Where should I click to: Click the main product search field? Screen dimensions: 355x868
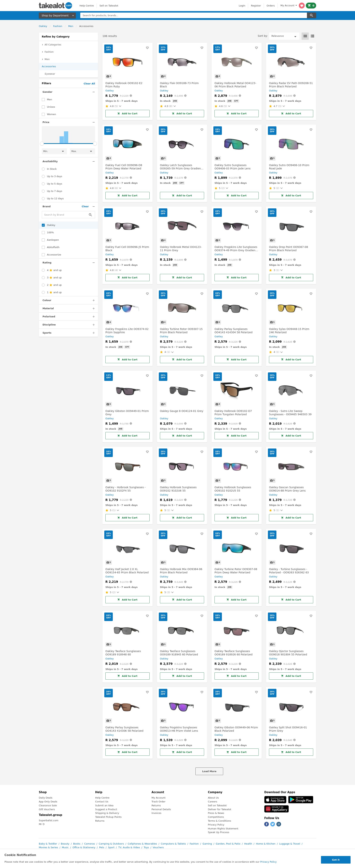click(x=194, y=16)
